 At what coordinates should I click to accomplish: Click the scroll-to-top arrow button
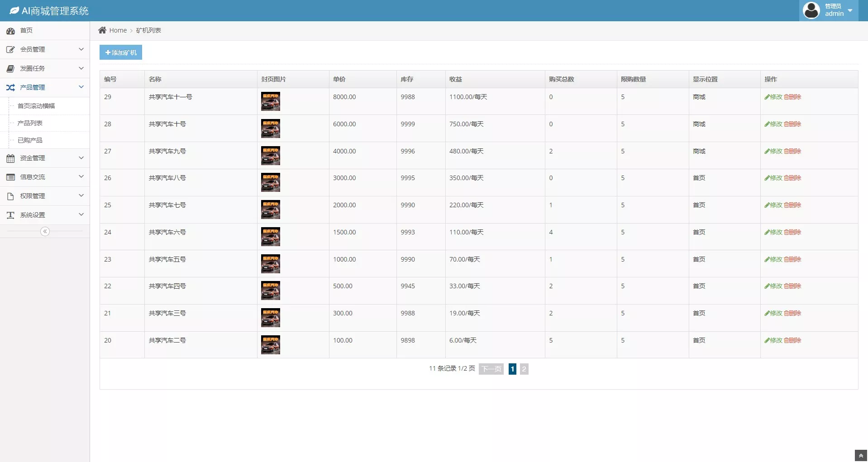pyautogui.click(x=861, y=456)
